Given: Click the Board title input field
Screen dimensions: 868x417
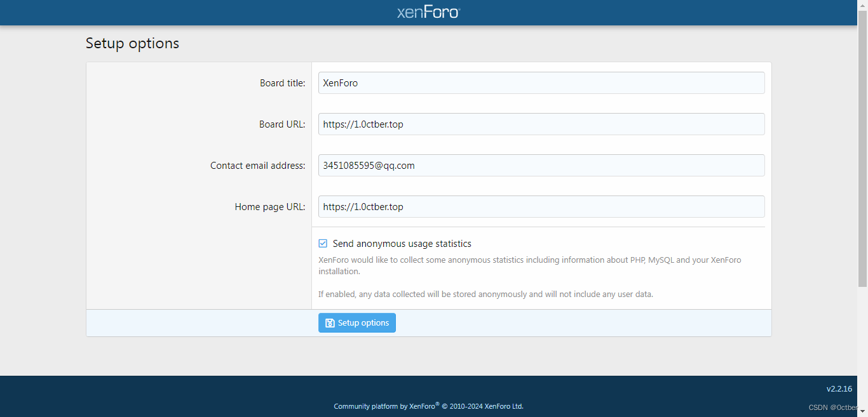Looking at the screenshot, I should pyautogui.click(x=541, y=83).
